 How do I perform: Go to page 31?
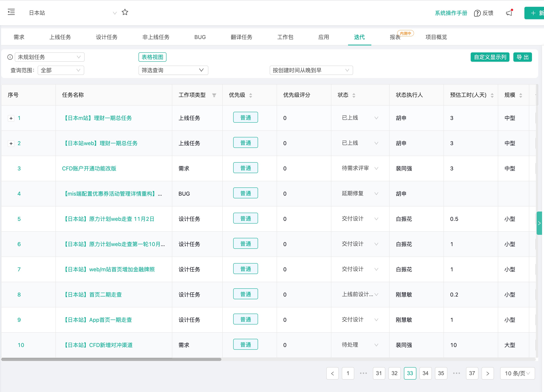pos(379,373)
